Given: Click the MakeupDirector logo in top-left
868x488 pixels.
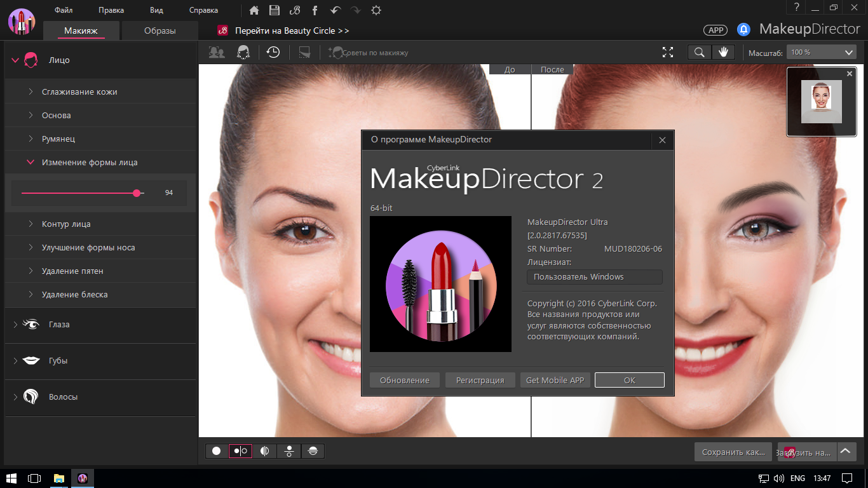Looking at the screenshot, I should click(x=21, y=21).
